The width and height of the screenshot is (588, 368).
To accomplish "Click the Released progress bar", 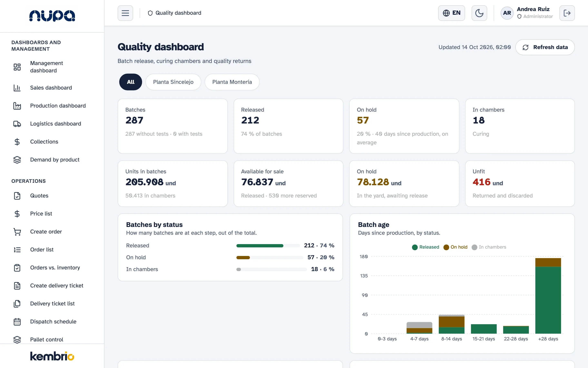I will (x=268, y=246).
